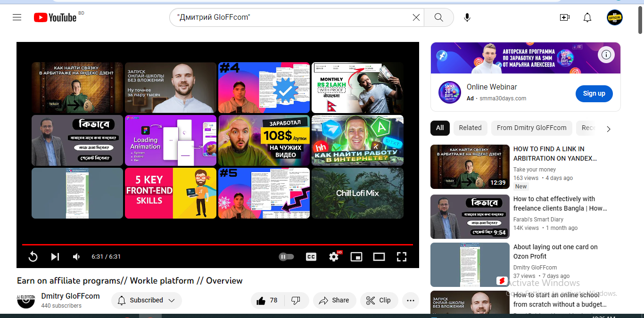Replay the video
Screen dimensions: 644x318
coord(33,257)
